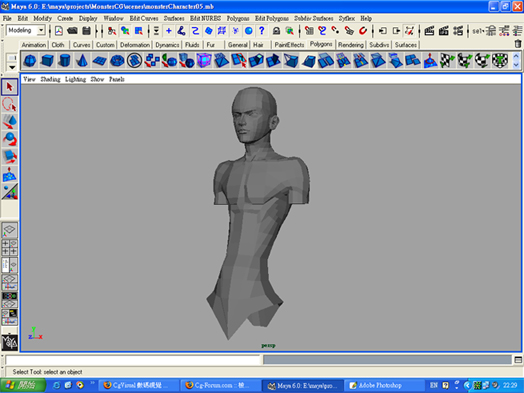The width and height of the screenshot is (524, 393).
Task: Toggle the lock selection icon
Action: pos(276,31)
